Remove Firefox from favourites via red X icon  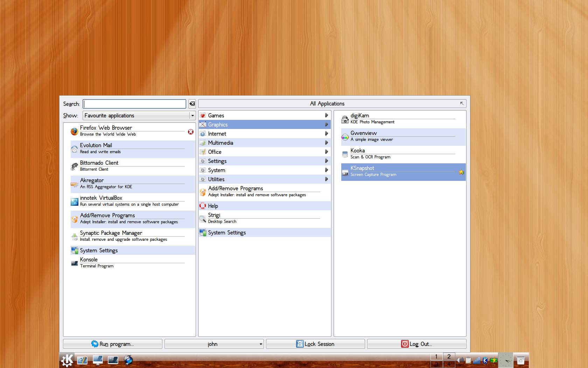tap(191, 132)
